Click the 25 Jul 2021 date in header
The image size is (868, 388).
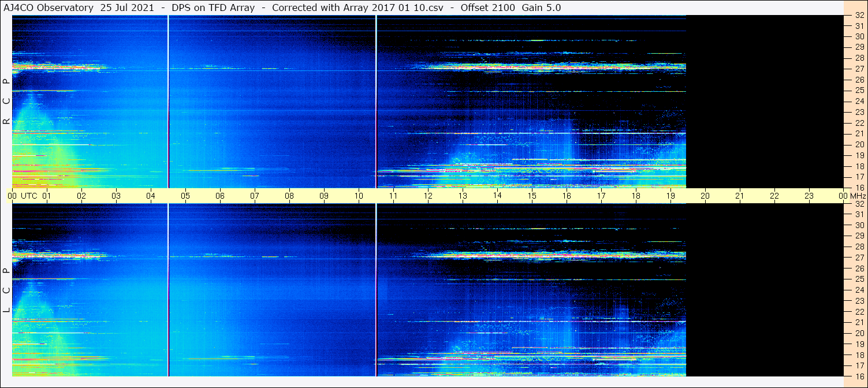(127, 8)
